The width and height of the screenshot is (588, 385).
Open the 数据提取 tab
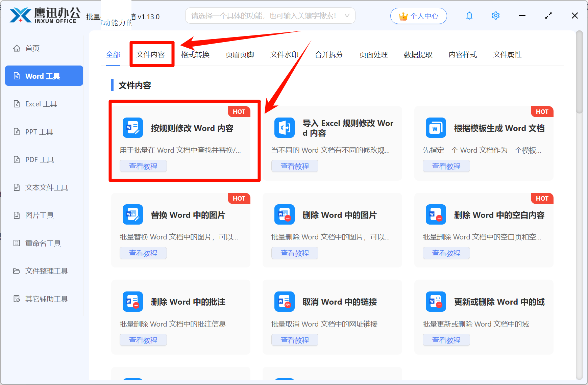[418, 55]
